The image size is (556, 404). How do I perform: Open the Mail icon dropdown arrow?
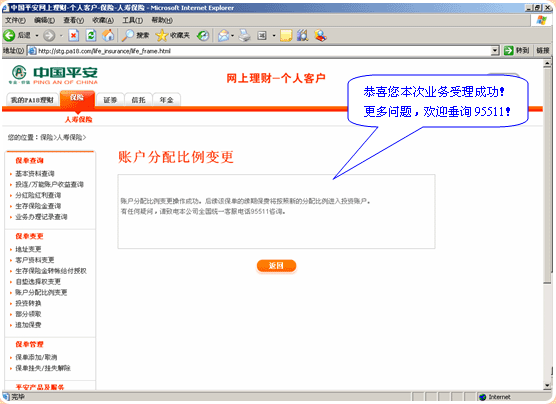[233, 35]
